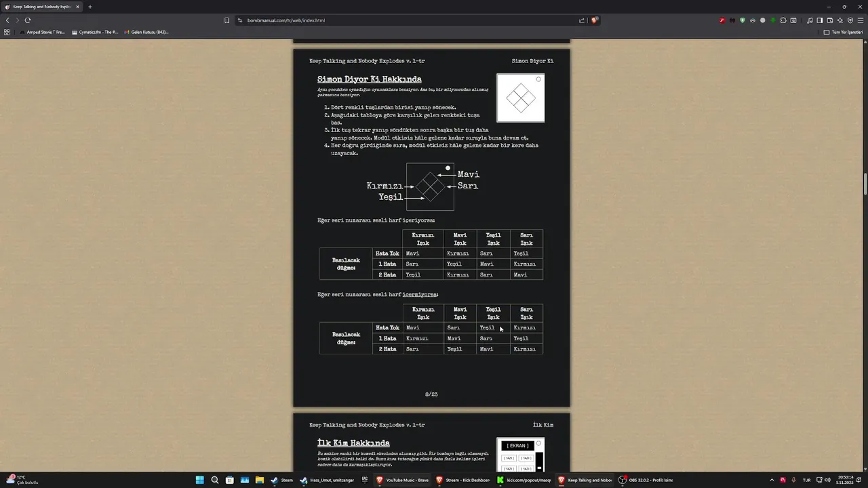Screen dimensions: 868x488
Task: Click TUR keyboard language indicator
Action: pyautogui.click(x=806, y=480)
